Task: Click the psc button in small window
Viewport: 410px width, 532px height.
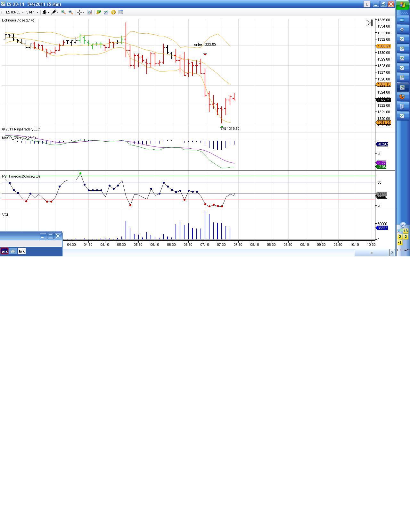Action: [4, 251]
